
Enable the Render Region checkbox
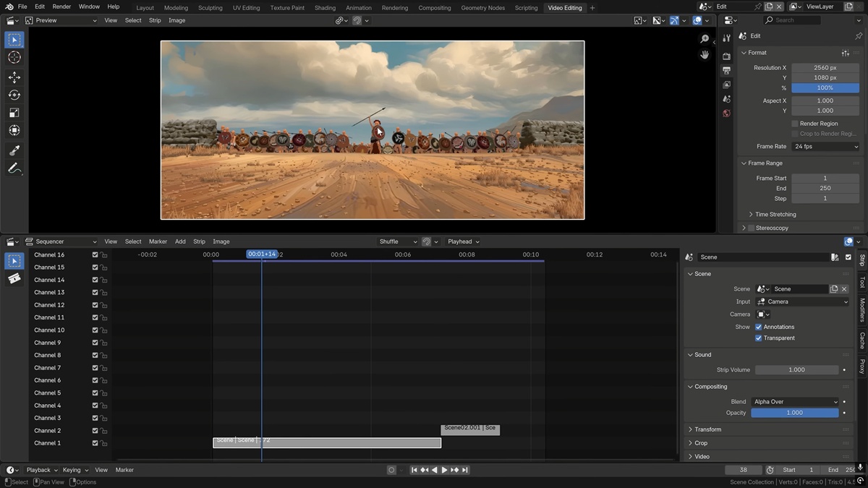[x=794, y=124]
